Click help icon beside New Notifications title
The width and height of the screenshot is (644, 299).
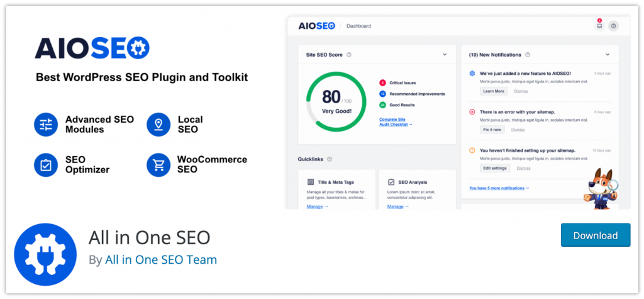pyautogui.click(x=528, y=55)
